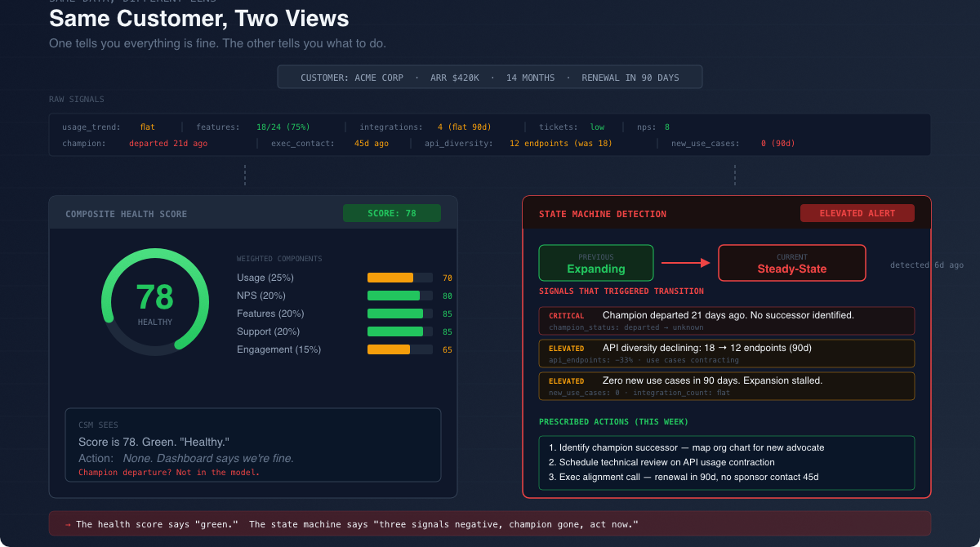Click the ELEVATED tag on zero use cases

point(567,380)
